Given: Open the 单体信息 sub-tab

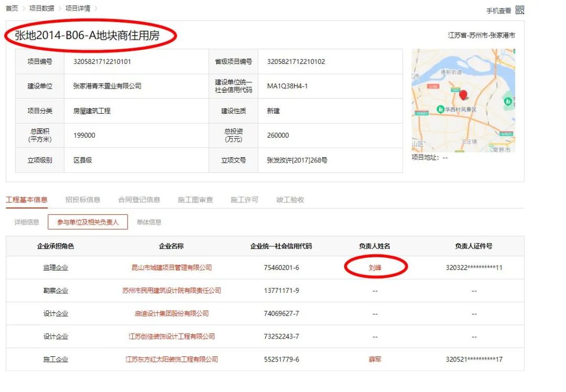Looking at the screenshot, I should tap(149, 222).
